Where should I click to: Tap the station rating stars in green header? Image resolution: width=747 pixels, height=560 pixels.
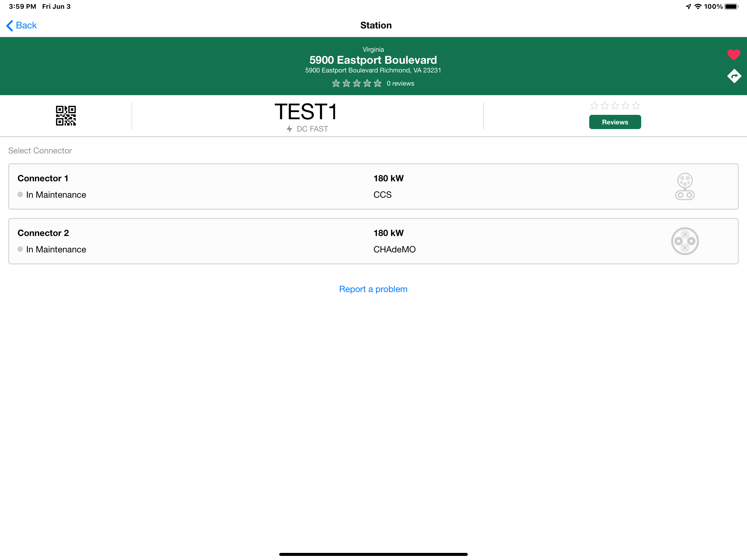[x=357, y=83]
